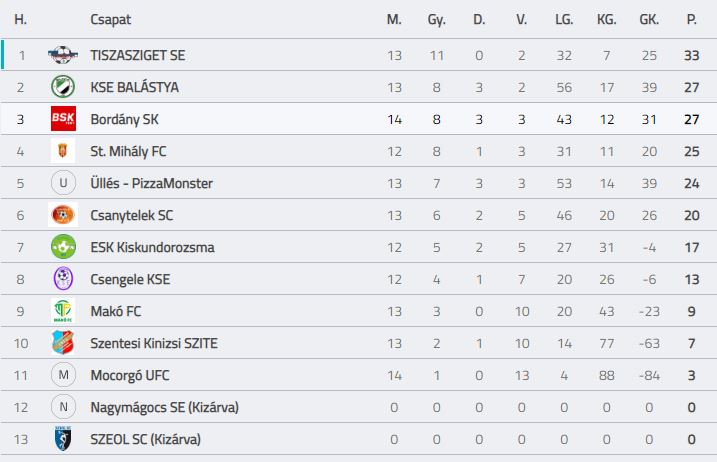717x462 pixels.
Task: Click the SZEOL SC blue shield logo
Action: (x=63, y=439)
